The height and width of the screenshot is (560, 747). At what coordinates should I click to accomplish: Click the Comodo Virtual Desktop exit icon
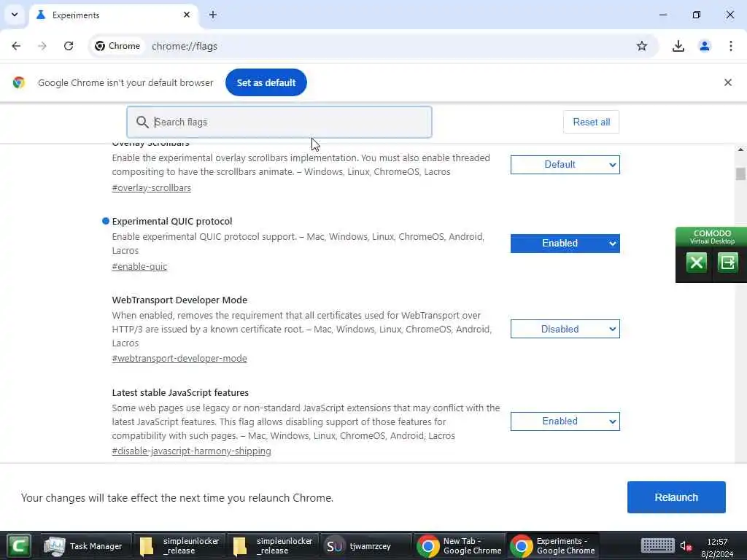[727, 262]
